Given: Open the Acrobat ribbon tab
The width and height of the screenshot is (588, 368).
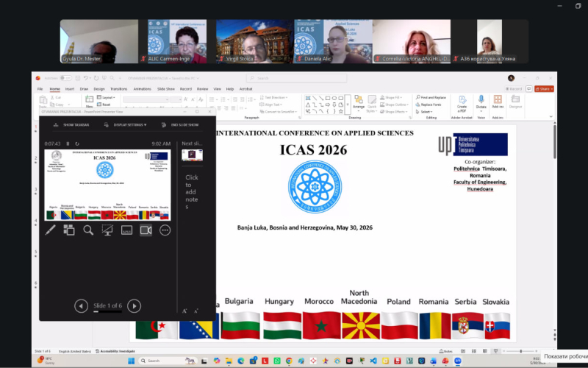Looking at the screenshot, I should 246,89.
